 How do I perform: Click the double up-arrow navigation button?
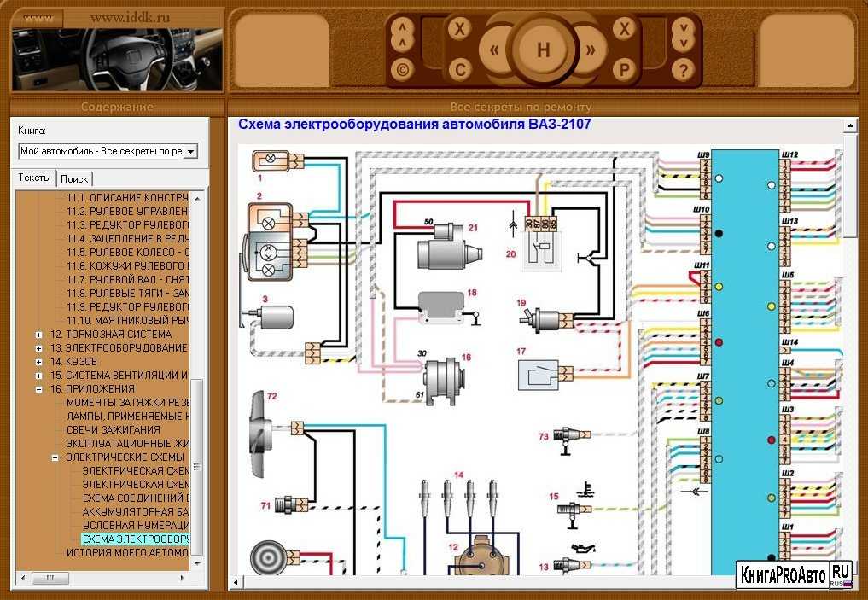[403, 34]
